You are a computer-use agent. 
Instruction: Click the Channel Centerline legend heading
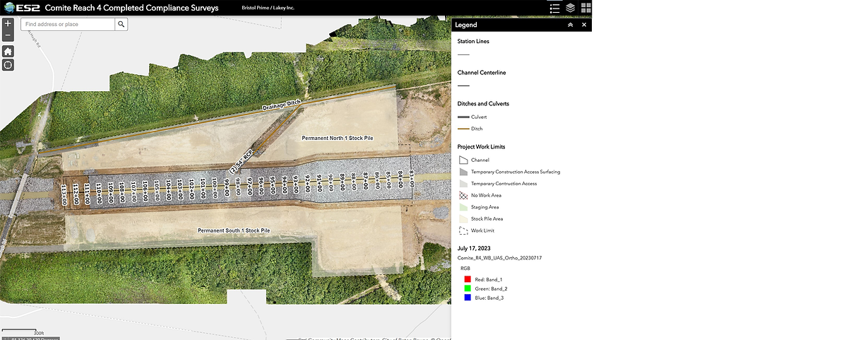click(482, 72)
